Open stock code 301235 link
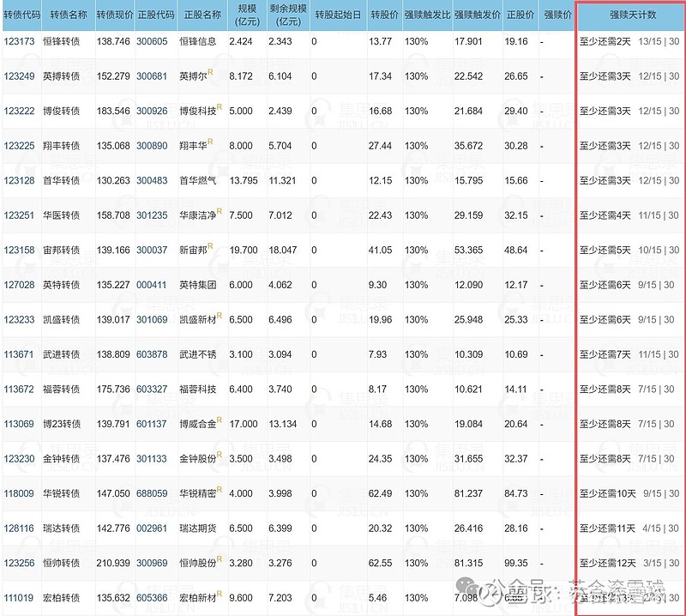Image resolution: width=686 pixels, height=616 pixels. pos(152,215)
